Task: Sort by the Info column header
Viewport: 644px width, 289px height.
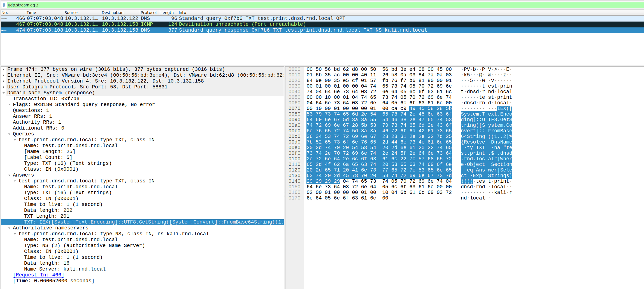Action: click(x=411, y=13)
